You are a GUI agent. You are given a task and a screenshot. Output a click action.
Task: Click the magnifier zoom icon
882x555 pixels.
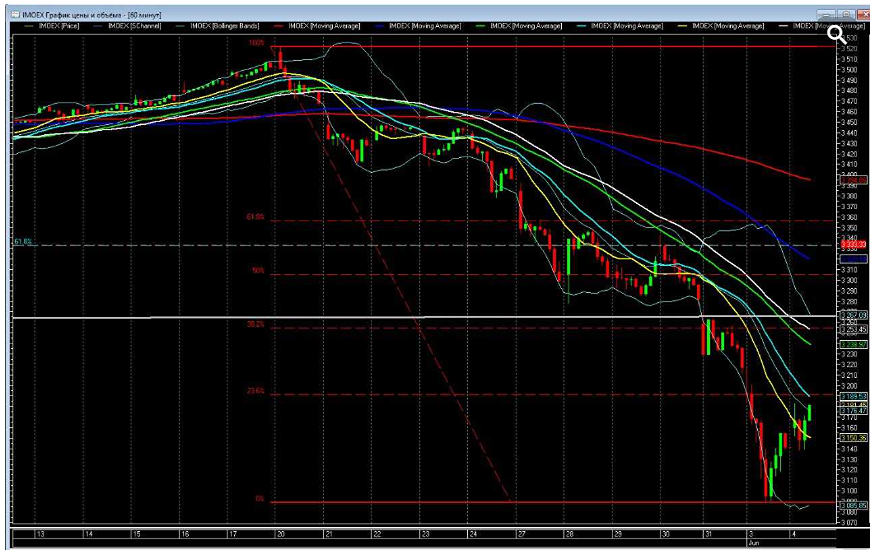[x=837, y=35]
